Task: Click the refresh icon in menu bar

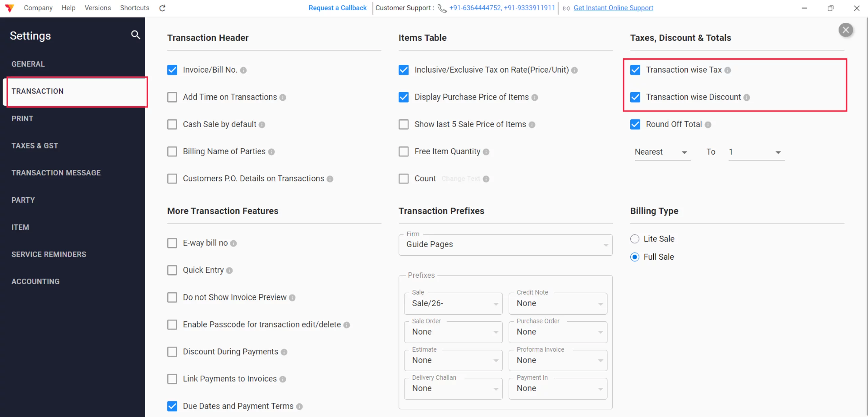Action: point(162,8)
